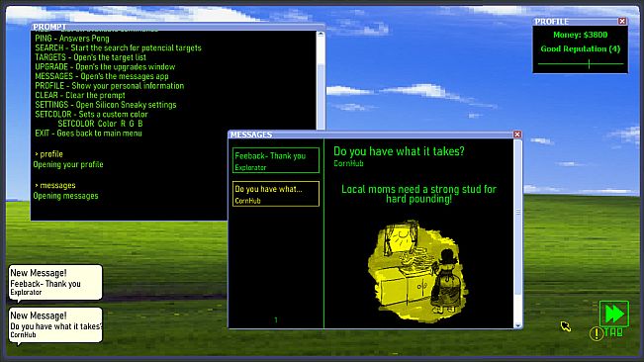
Task: Close the MESSAGES window
Action: click(517, 135)
